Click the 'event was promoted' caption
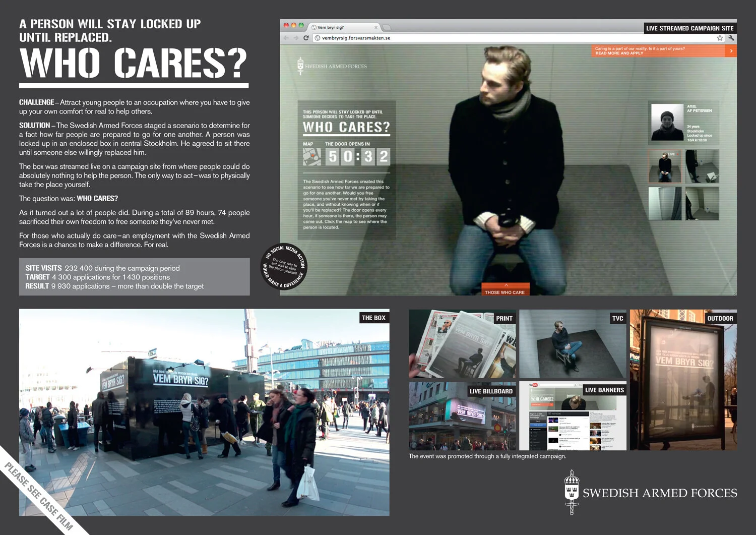 click(487, 456)
